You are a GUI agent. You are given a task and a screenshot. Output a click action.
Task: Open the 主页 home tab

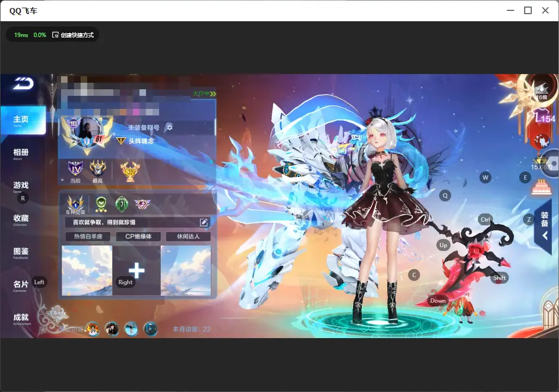[x=23, y=120]
